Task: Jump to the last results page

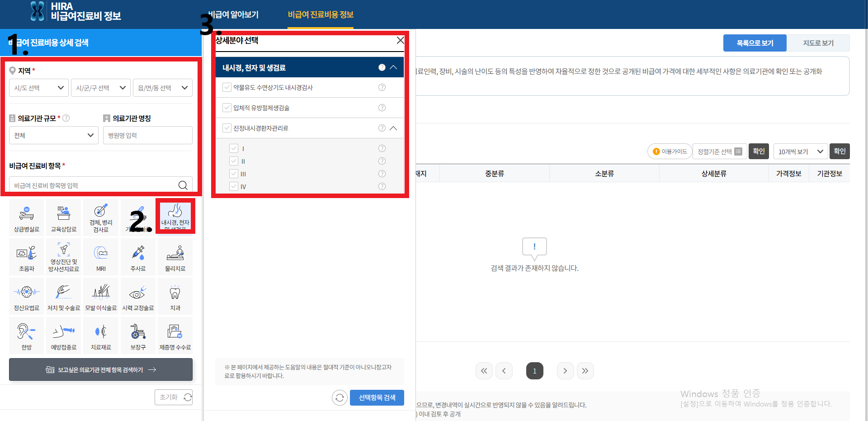Action: [585, 371]
